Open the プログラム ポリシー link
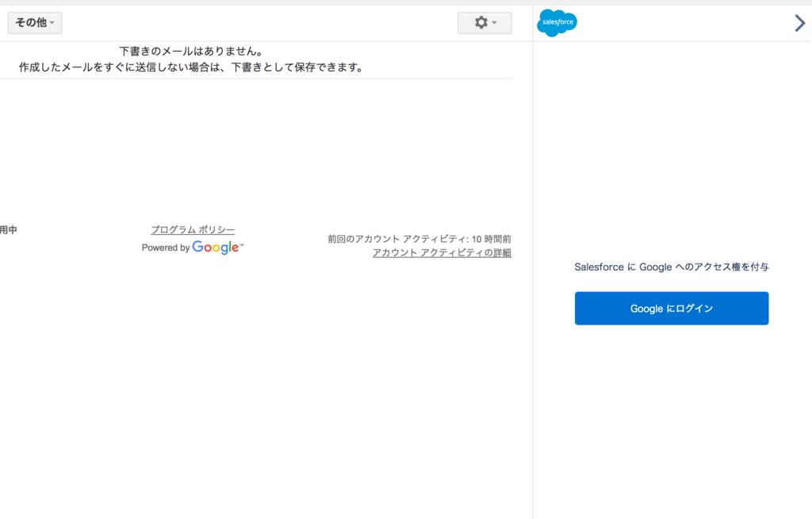 pos(193,229)
